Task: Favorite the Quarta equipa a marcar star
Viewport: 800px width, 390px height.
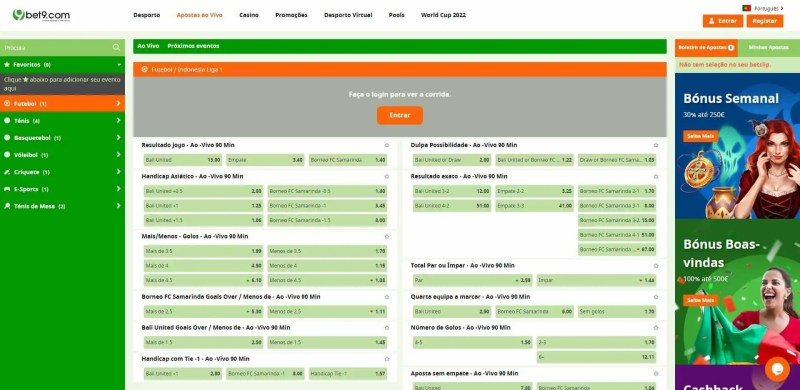Action: [x=656, y=297]
